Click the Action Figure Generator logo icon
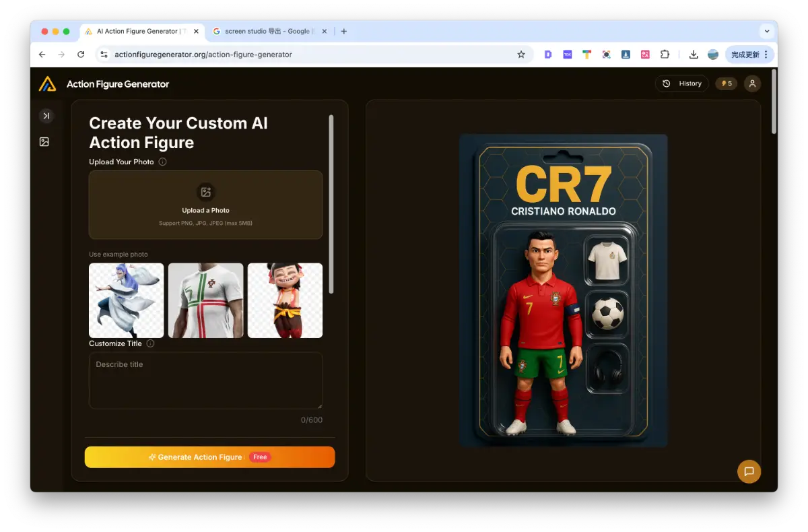 [x=47, y=84]
